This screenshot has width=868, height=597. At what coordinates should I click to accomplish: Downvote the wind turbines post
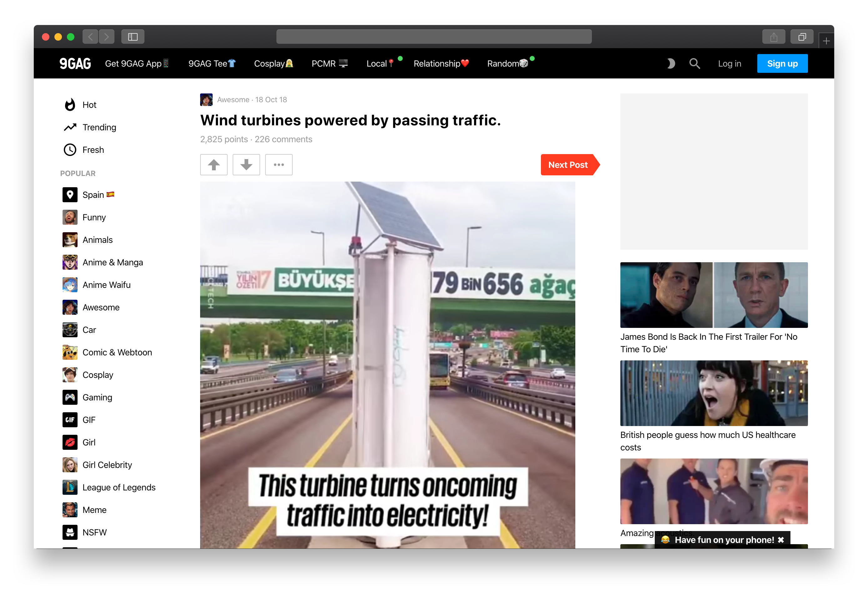246,165
